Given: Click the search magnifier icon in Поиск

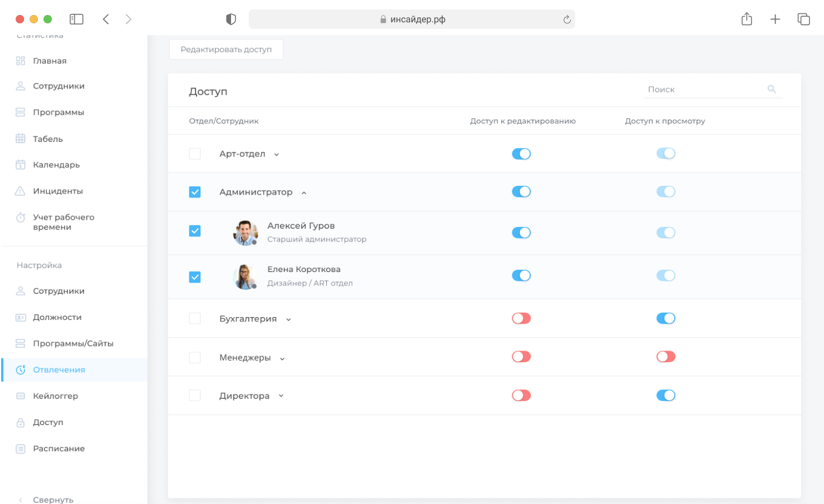Looking at the screenshot, I should coord(772,89).
